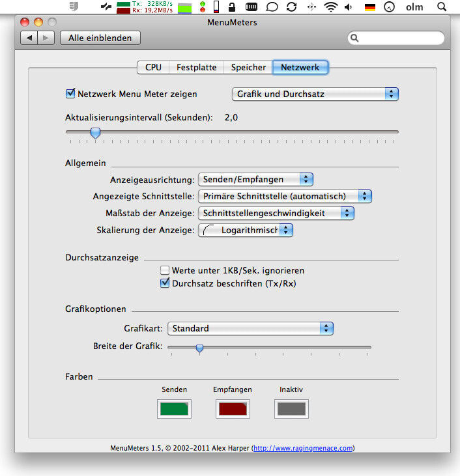
Task: Open Anzeigeausrichtung dropdown Senden/Empfangen
Action: point(255,180)
